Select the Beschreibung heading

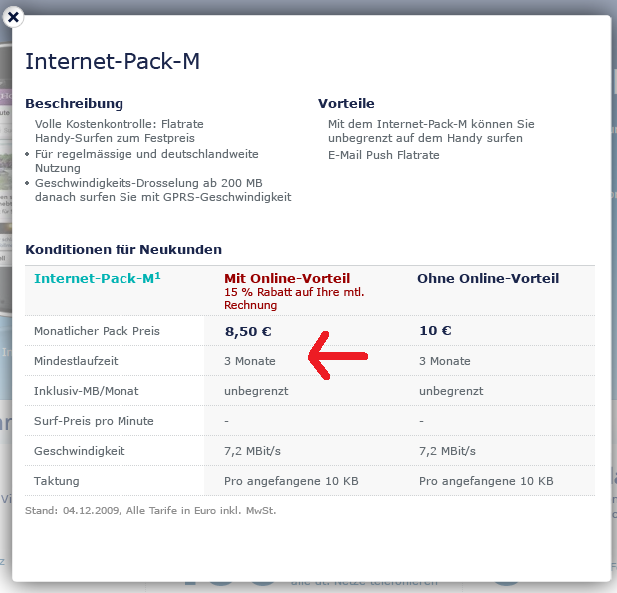point(73,104)
